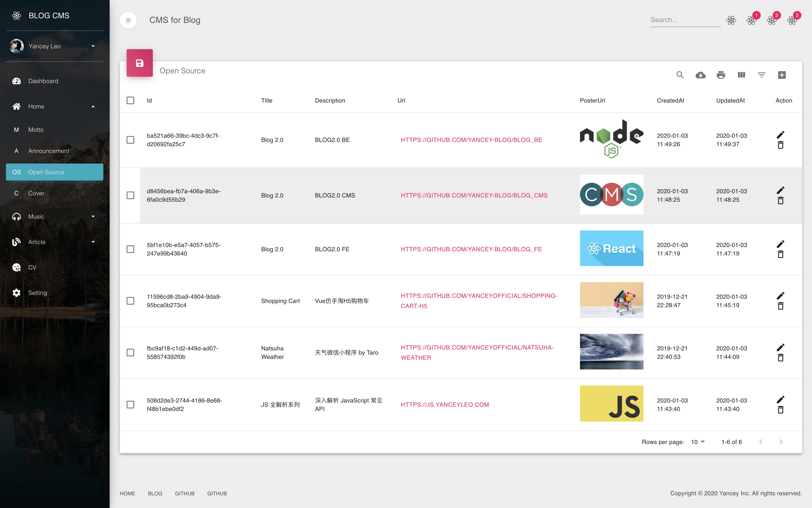Click the Node.js poster thumbnail

[x=611, y=139]
